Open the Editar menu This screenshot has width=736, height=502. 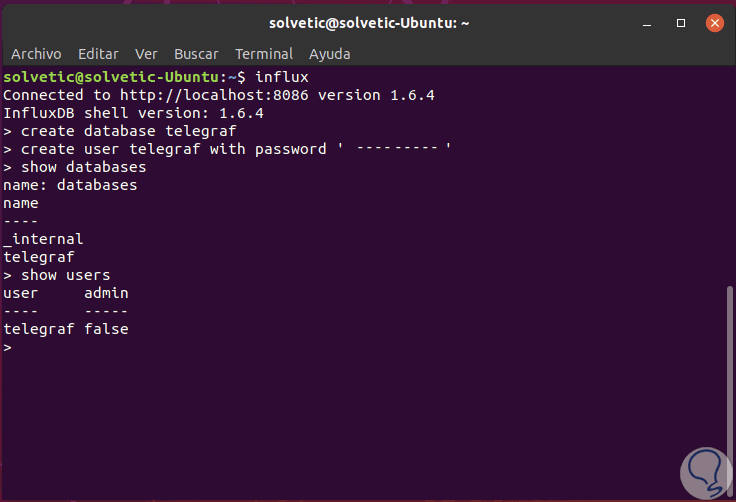(98, 54)
